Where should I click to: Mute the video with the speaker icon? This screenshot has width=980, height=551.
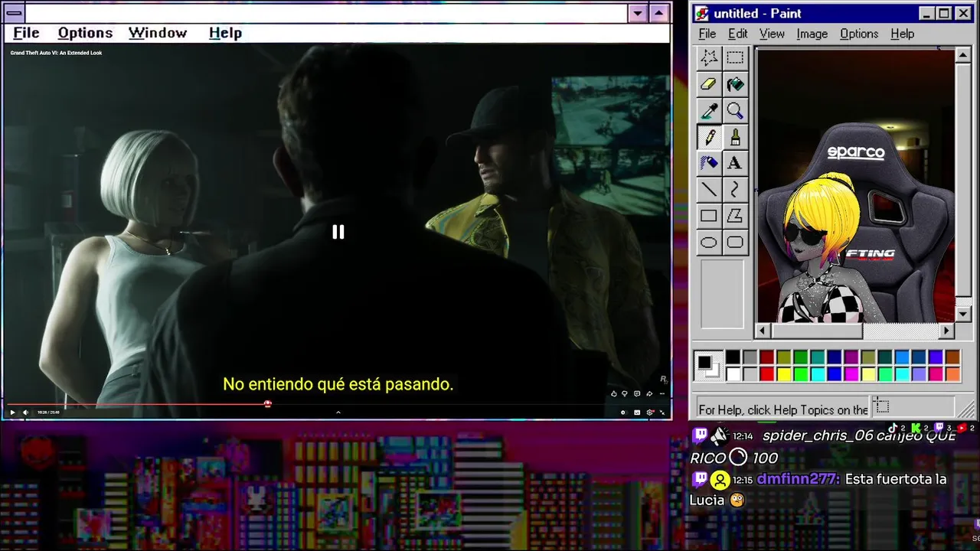(x=25, y=412)
